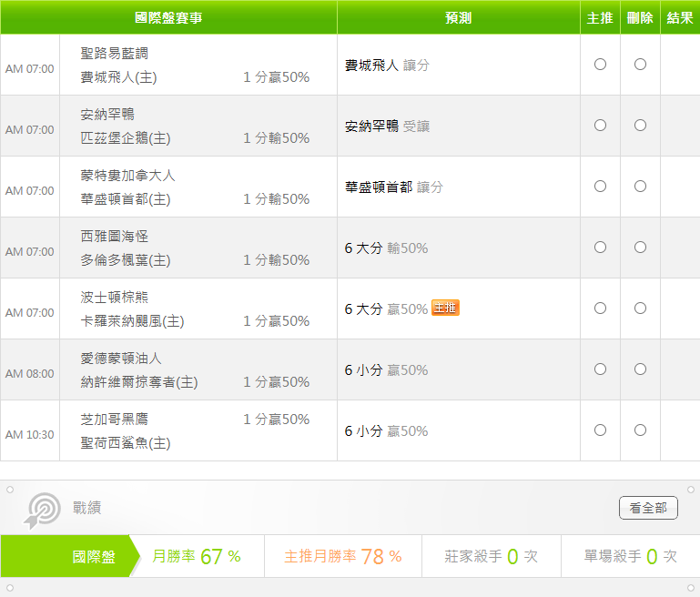Select 刪除 radio for 波士頓棕熊 game
Image resolution: width=700 pixels, height=597 pixels.
(x=640, y=309)
